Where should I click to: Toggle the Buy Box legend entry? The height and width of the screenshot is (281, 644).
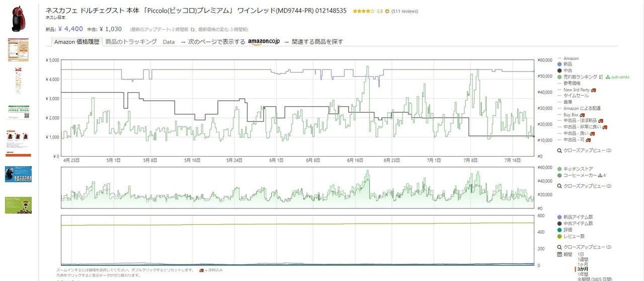click(571, 114)
